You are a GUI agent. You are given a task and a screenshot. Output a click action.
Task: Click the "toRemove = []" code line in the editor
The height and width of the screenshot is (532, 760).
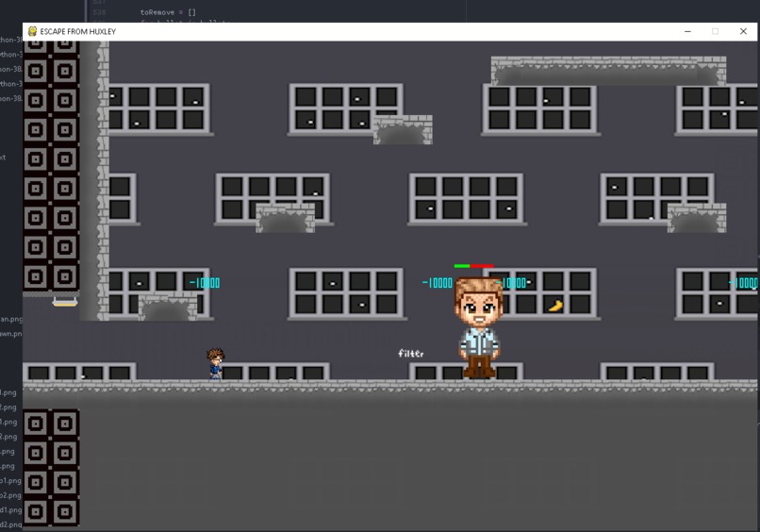coord(168,12)
